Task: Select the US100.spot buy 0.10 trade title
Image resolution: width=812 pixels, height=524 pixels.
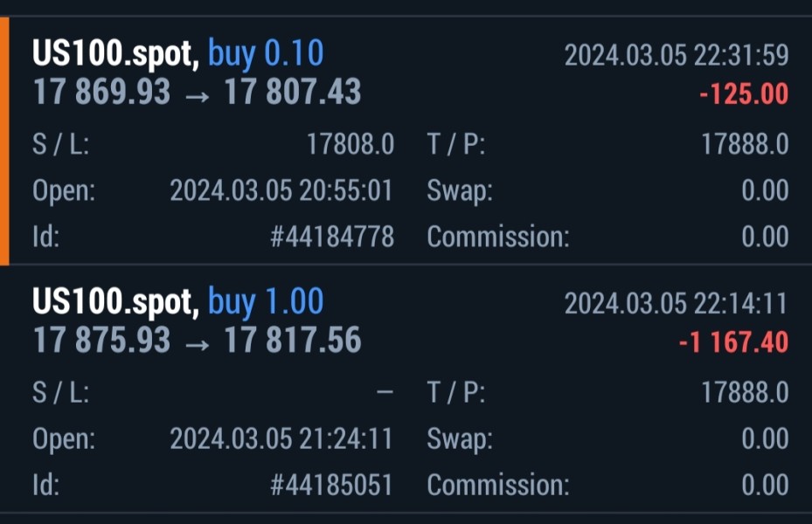Action: point(177,54)
